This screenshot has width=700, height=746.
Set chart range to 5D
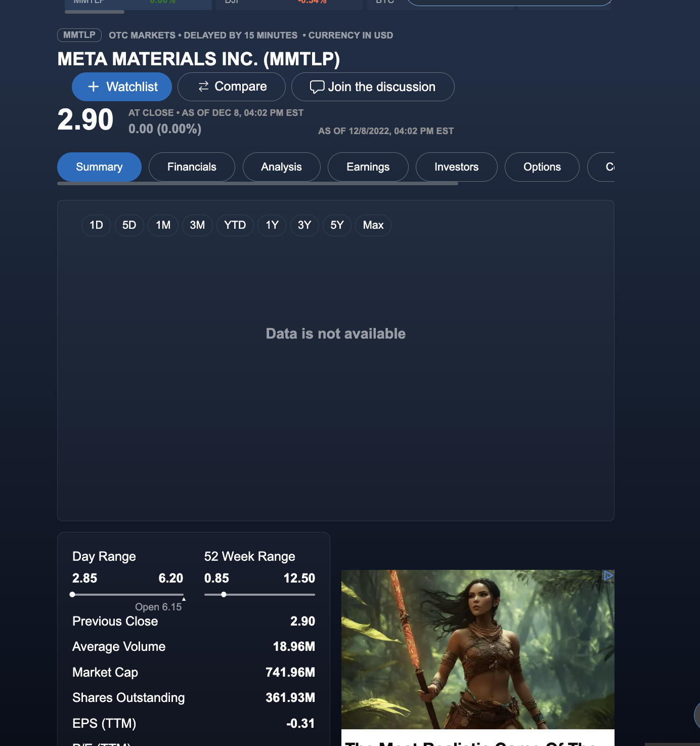[x=129, y=225]
